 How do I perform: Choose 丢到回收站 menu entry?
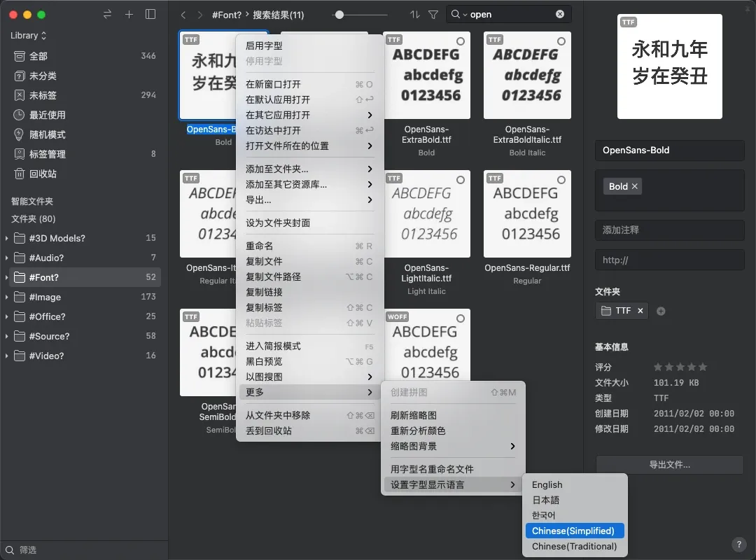tap(309, 430)
